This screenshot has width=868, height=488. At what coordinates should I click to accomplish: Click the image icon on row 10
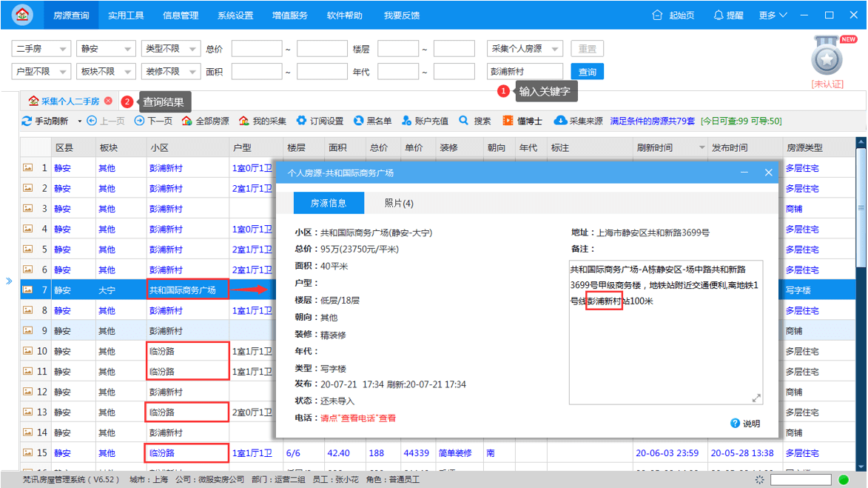click(27, 351)
